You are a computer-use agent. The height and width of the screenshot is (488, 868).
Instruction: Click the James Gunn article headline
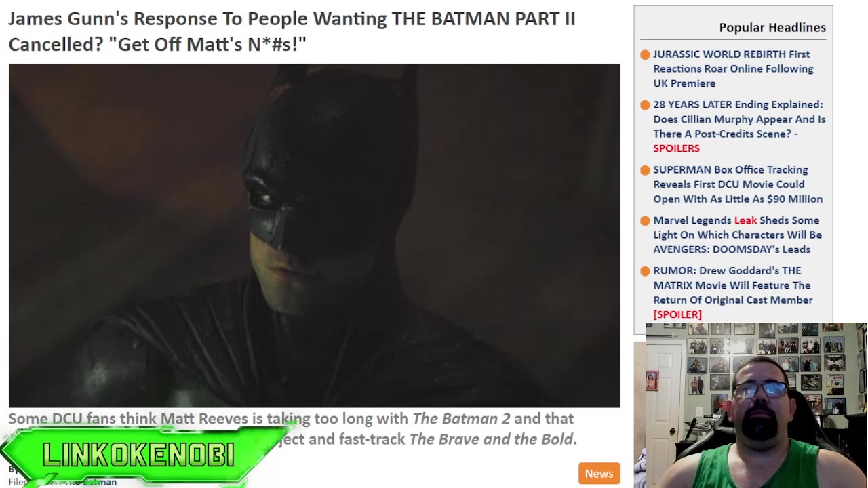[x=292, y=31]
